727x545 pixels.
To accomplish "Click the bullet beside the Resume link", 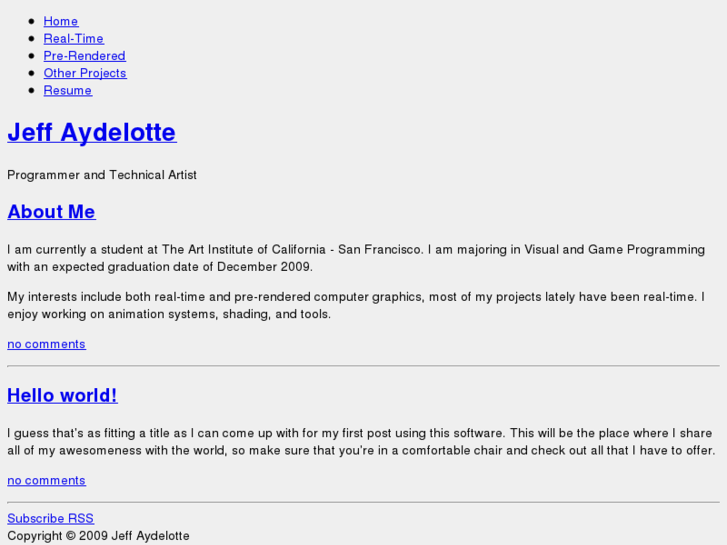I will [33, 90].
